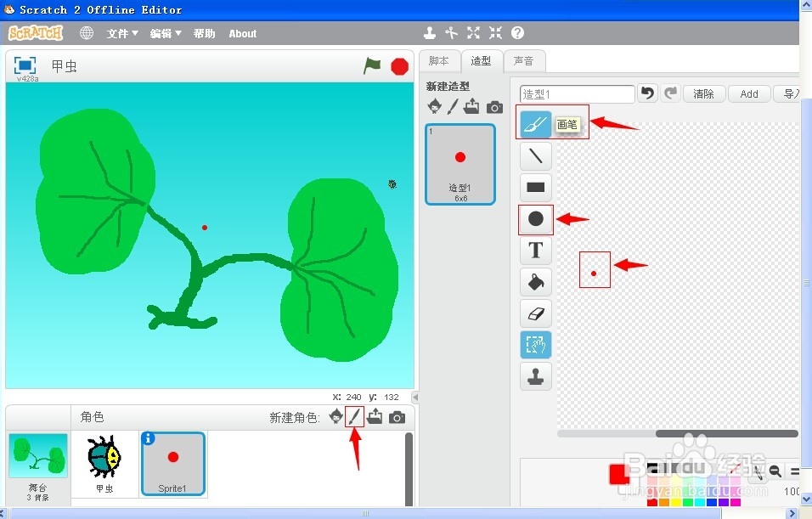The height and width of the screenshot is (519, 812).
Task: Select the 甲虫 sprite thumbnail
Action: (104, 464)
